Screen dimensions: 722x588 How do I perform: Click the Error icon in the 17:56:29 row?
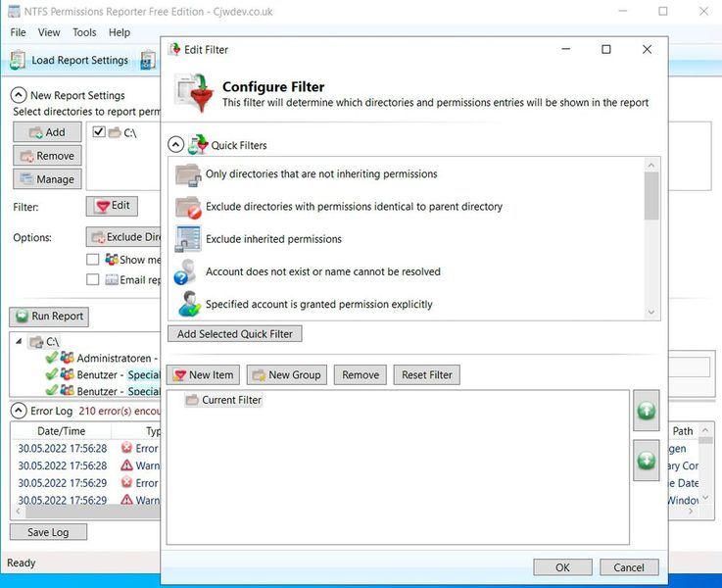[126, 482]
